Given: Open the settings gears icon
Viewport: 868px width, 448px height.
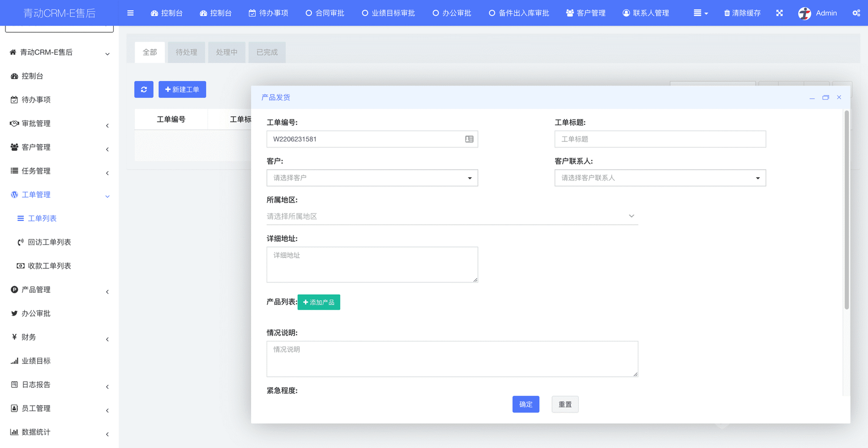Looking at the screenshot, I should 856,13.
